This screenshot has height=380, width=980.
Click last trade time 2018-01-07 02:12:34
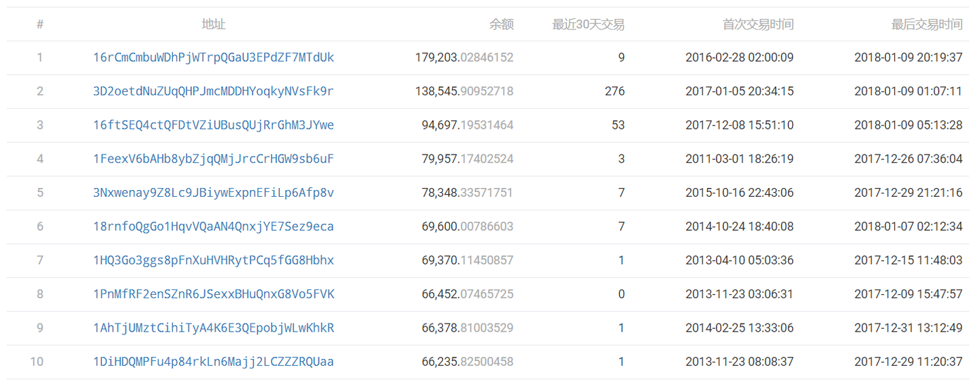(909, 227)
